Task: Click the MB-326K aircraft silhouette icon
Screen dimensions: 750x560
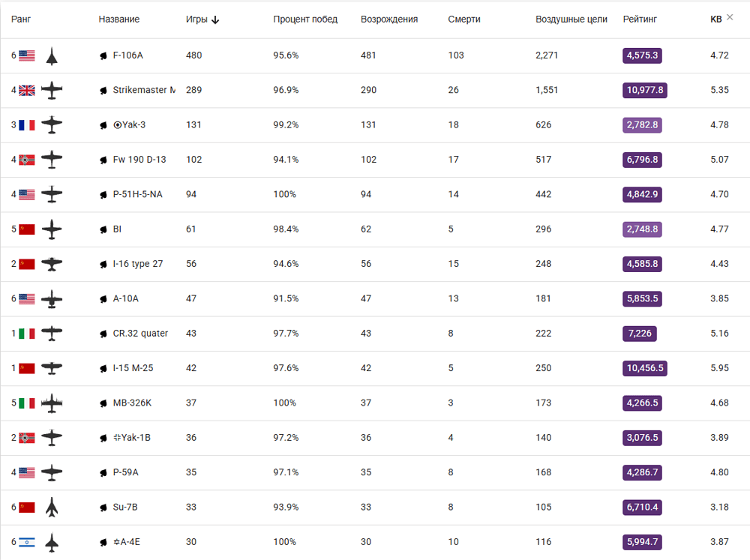Action: click(x=52, y=403)
